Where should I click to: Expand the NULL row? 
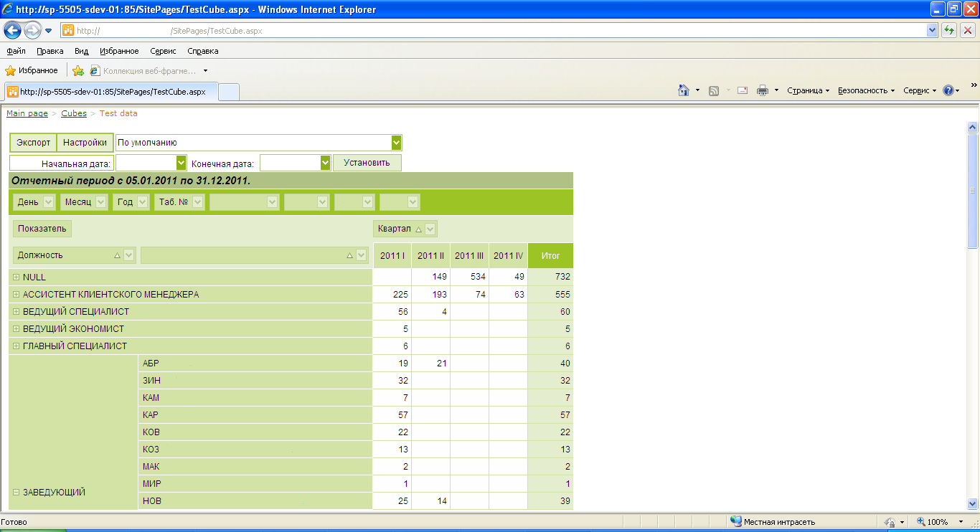click(x=16, y=277)
